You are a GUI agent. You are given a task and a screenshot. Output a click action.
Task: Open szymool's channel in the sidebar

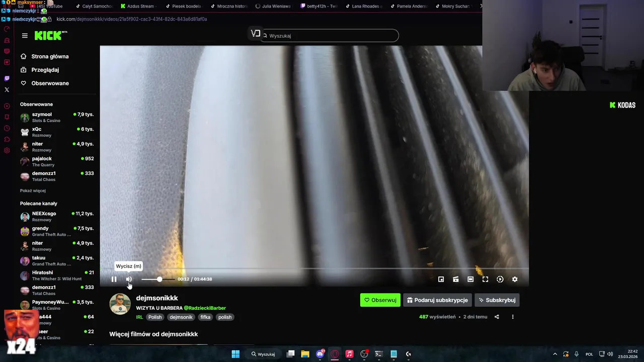click(57, 117)
